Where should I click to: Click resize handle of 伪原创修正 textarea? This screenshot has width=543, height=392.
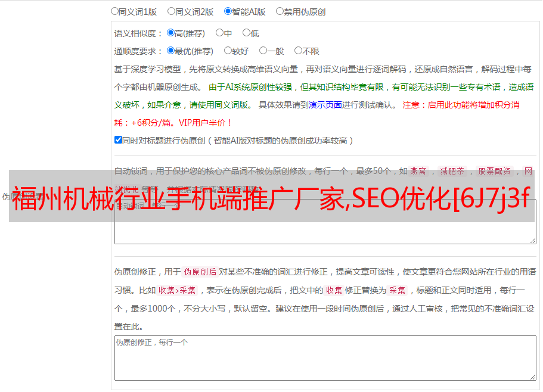(x=533, y=378)
